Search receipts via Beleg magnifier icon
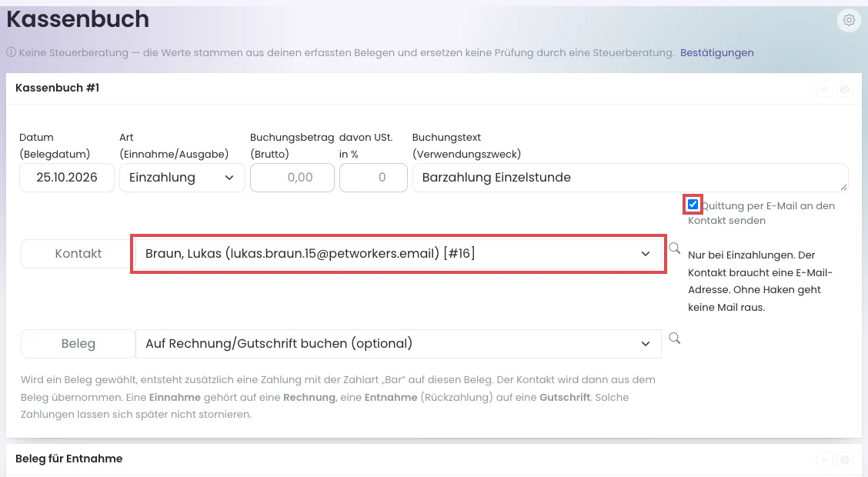The image size is (868, 477). [x=674, y=338]
